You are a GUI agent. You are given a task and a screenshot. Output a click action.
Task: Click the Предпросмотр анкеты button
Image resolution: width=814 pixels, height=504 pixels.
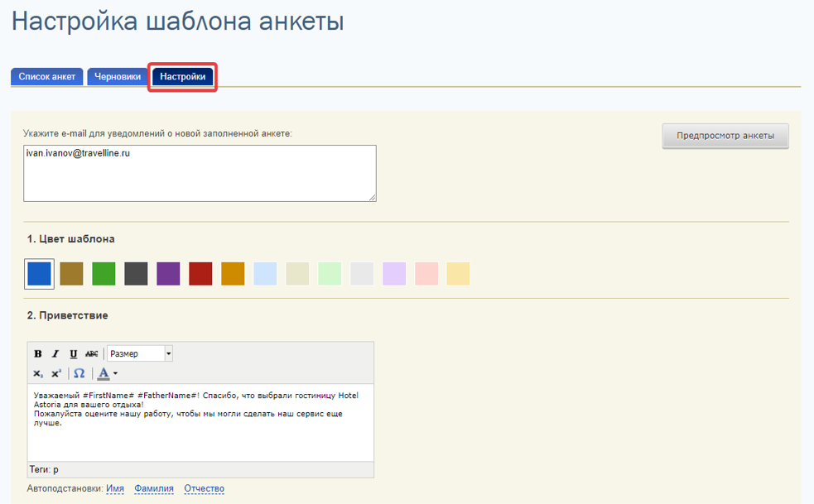point(725,136)
